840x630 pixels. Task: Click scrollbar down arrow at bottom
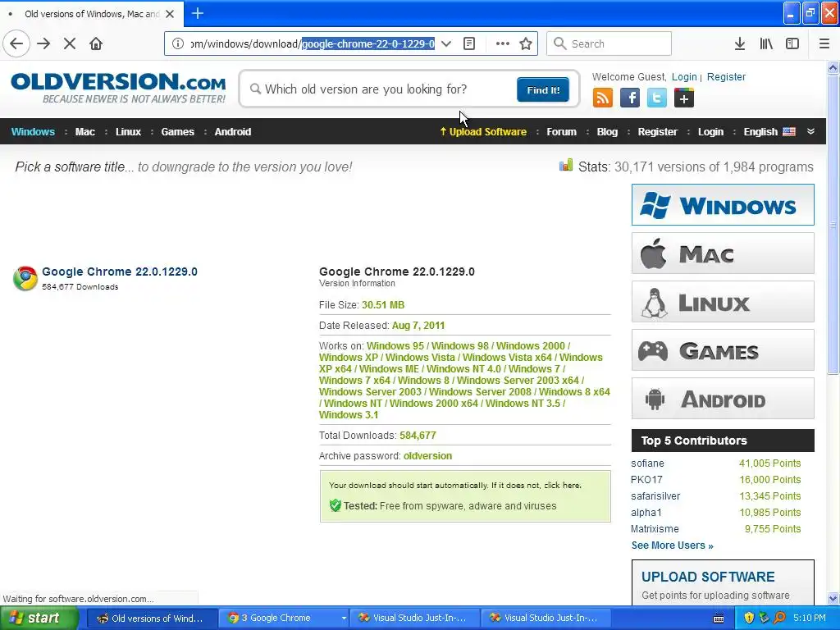pyautogui.click(x=833, y=598)
